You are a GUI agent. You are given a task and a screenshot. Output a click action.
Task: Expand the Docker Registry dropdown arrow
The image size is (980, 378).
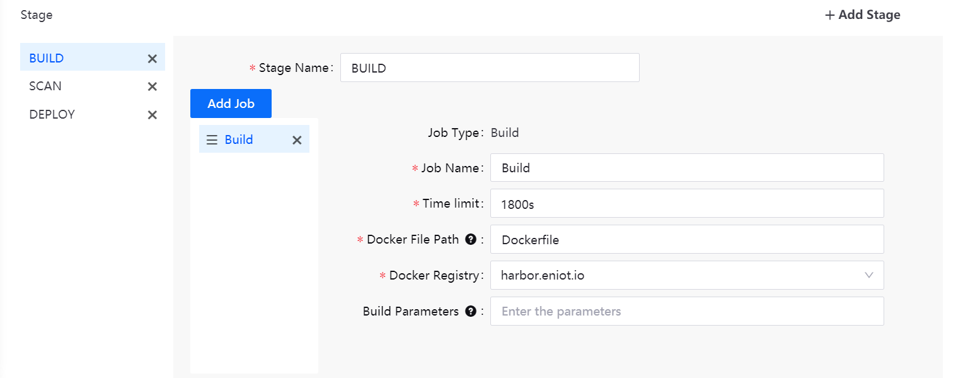(869, 275)
